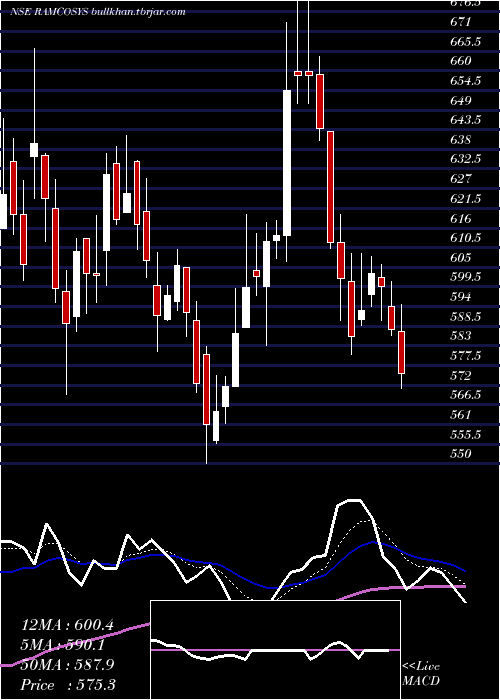Image resolution: width=500 pixels, height=700 pixels.
Task: Click the 671 price axis label
Action: [x=461, y=22]
